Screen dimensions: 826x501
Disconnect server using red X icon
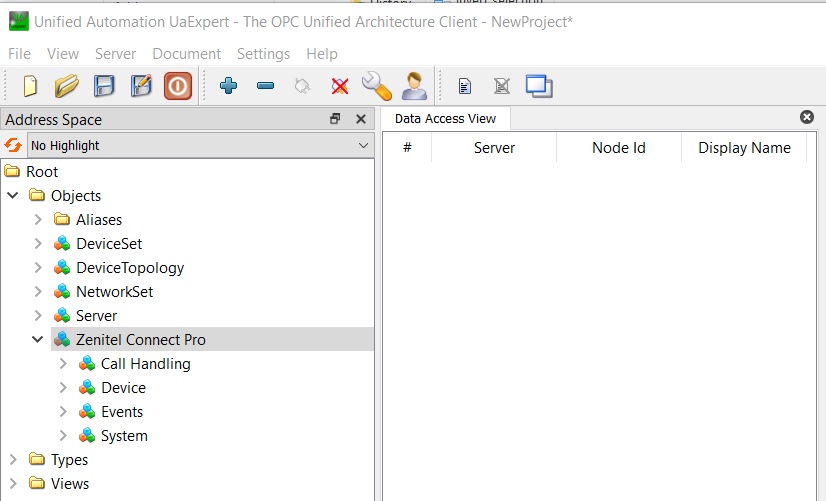[x=340, y=86]
